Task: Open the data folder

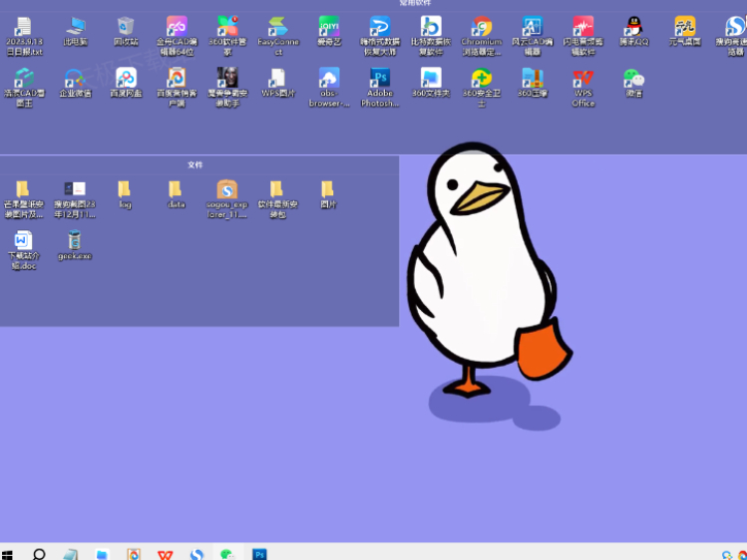Action: (176, 194)
